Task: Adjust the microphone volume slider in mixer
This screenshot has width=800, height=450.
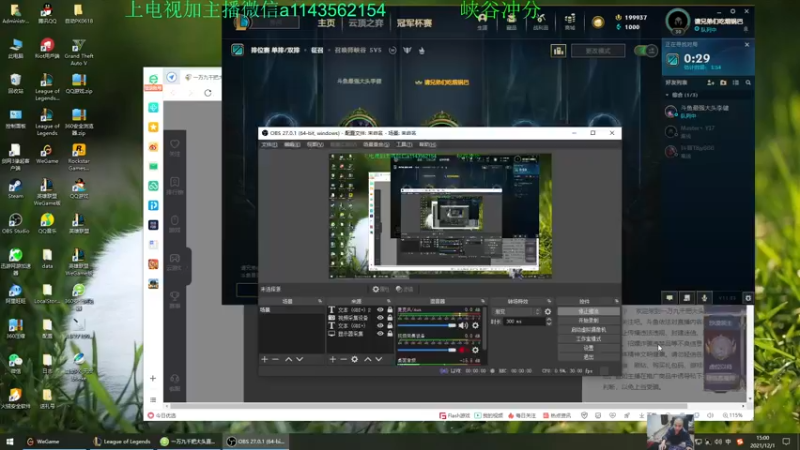Action: 427,326
